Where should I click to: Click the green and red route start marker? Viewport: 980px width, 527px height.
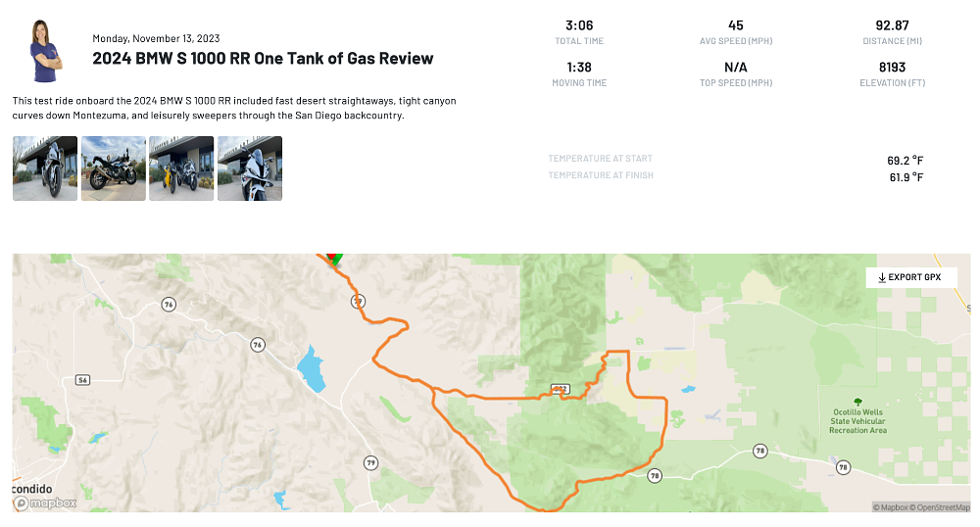(334, 258)
